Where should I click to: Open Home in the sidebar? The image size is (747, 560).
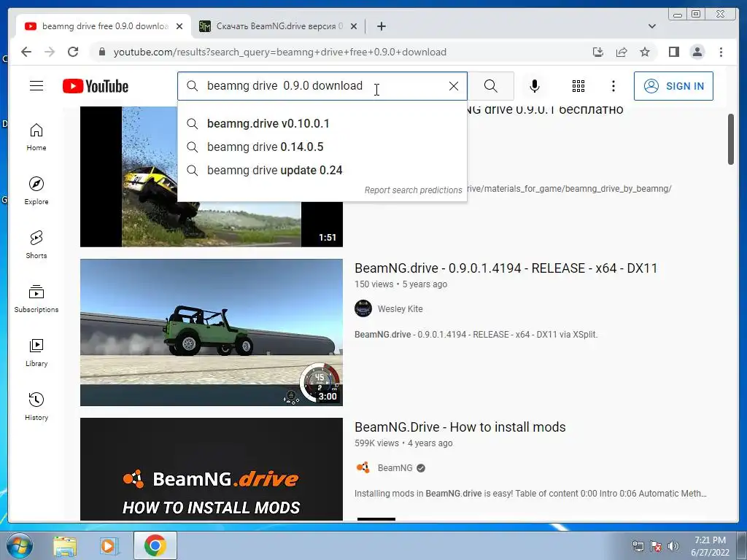(x=36, y=137)
